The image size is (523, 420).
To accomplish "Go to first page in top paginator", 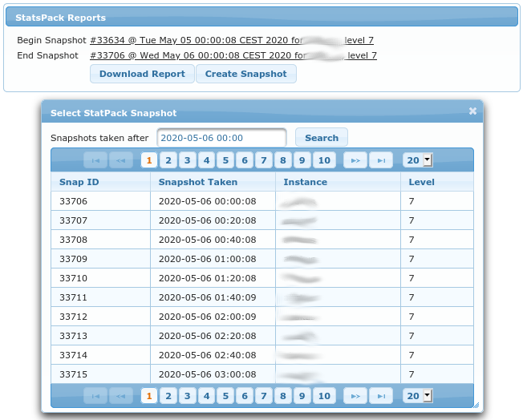I will (95, 160).
